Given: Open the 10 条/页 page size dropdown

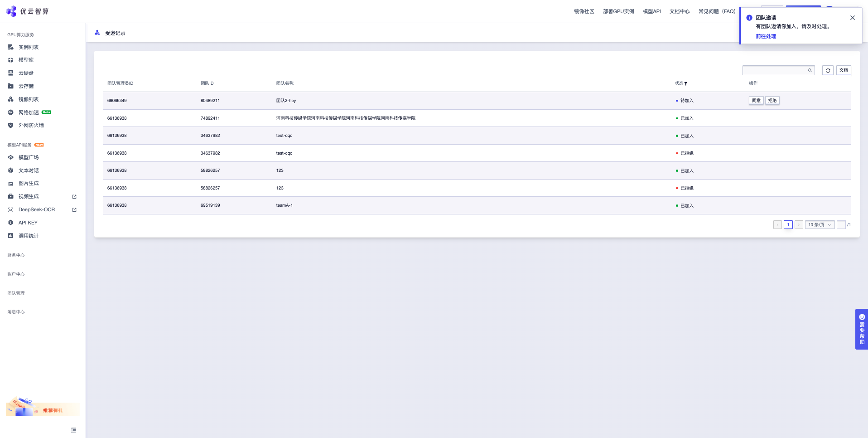Looking at the screenshot, I should pos(820,225).
